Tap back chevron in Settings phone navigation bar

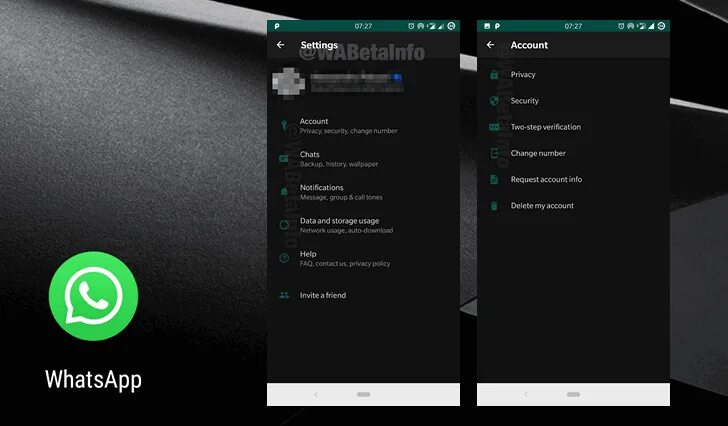coord(316,394)
